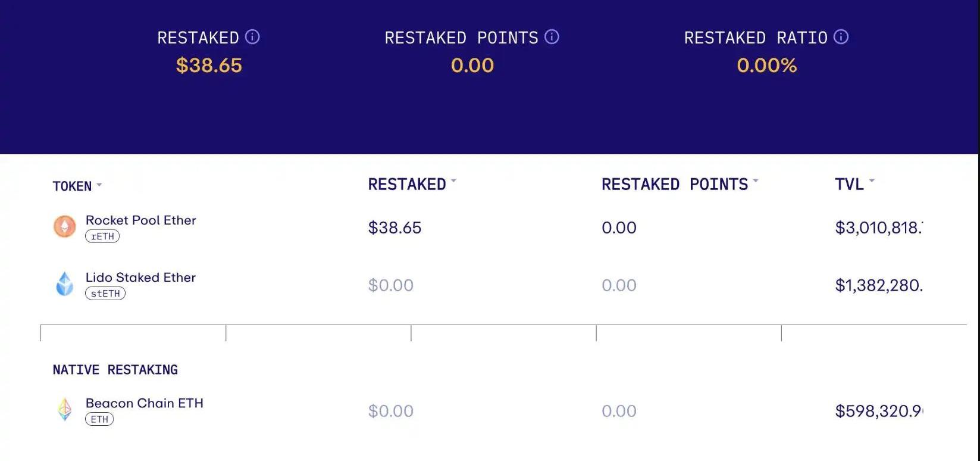
Task: Sort by the TOKEN column arrow
Action: click(x=99, y=185)
